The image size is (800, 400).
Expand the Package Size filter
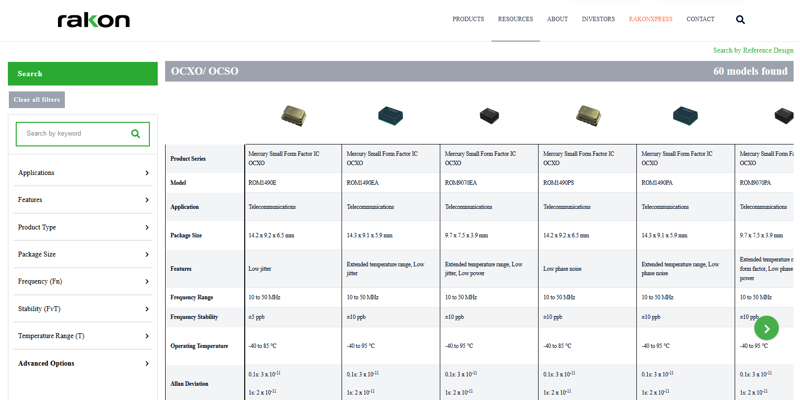coord(83,255)
